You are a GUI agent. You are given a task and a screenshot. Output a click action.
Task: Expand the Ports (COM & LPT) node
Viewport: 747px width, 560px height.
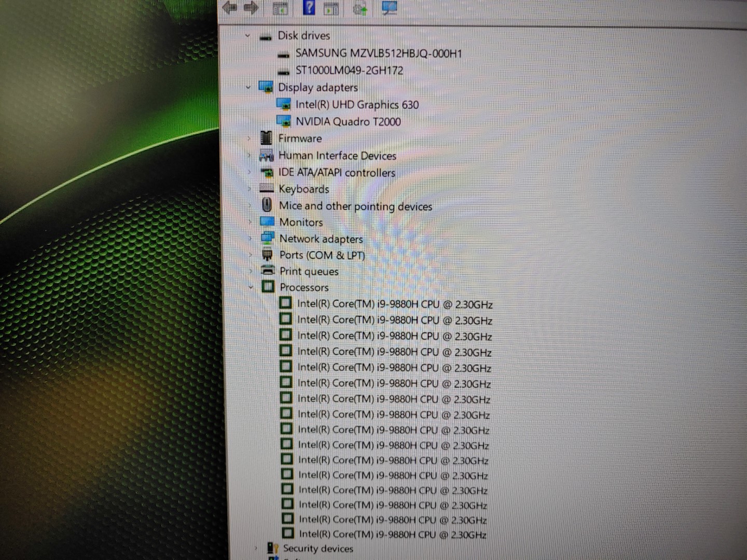click(251, 255)
